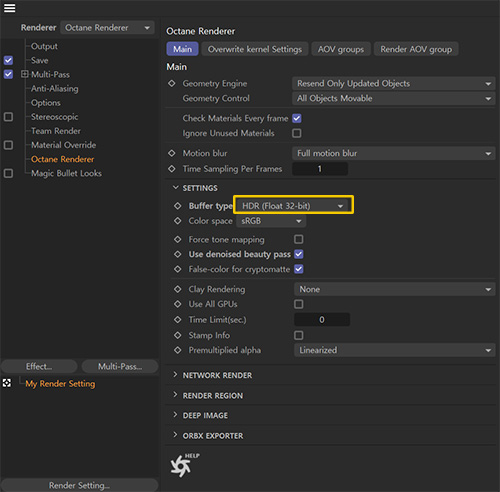
Task: Click keyframe diamond beside Time Sampling Per Frames
Action: click(172, 169)
